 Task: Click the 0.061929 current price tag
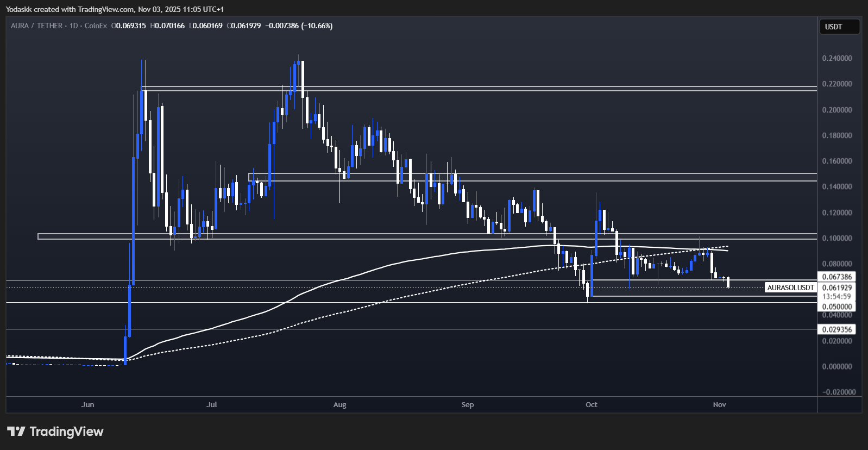pos(836,287)
